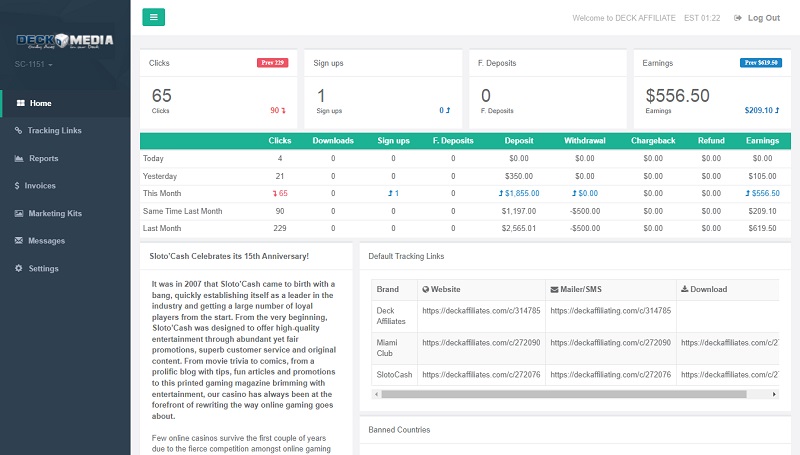Viewport: 800px width, 455px height.
Task: Click the Clicks column header
Action: [280, 141]
